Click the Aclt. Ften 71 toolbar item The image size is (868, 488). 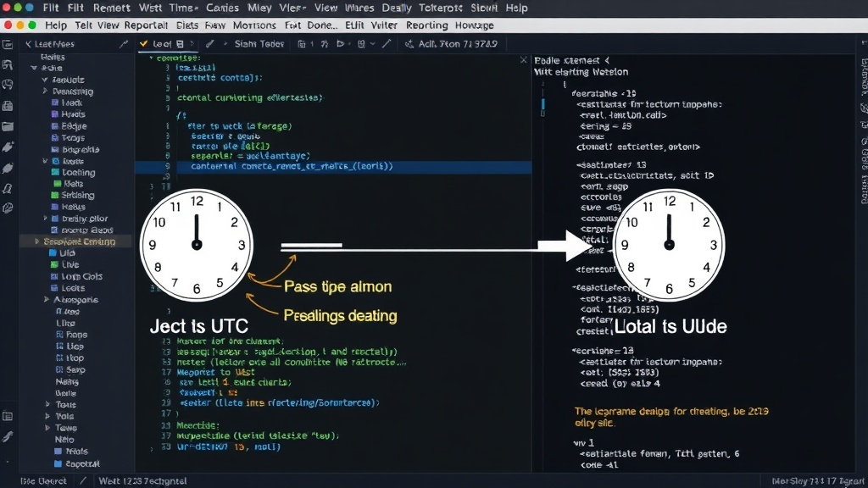457,44
